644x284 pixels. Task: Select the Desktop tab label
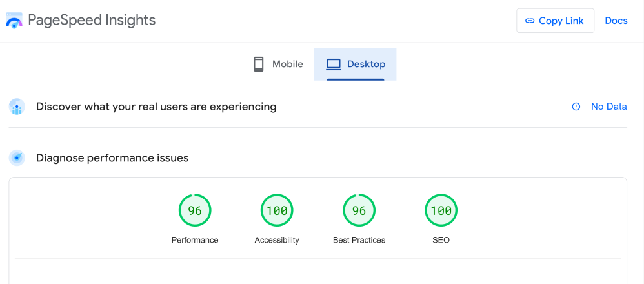(366, 65)
